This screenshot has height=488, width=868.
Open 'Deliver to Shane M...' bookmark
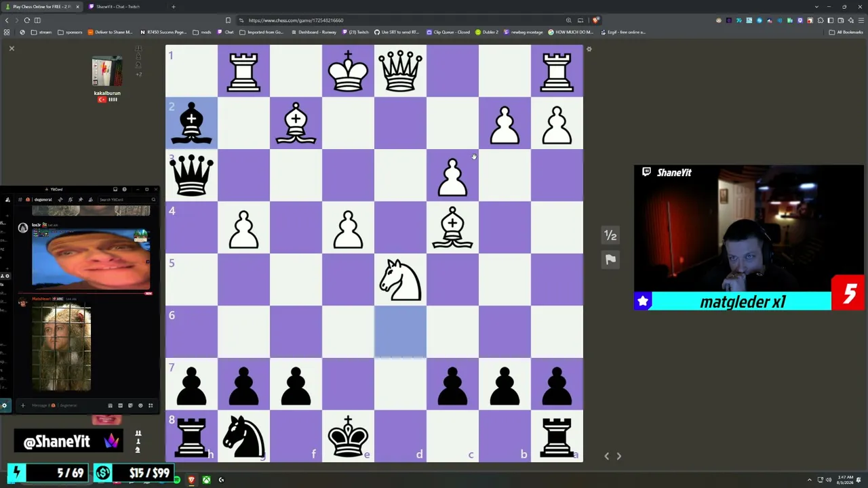110,32
